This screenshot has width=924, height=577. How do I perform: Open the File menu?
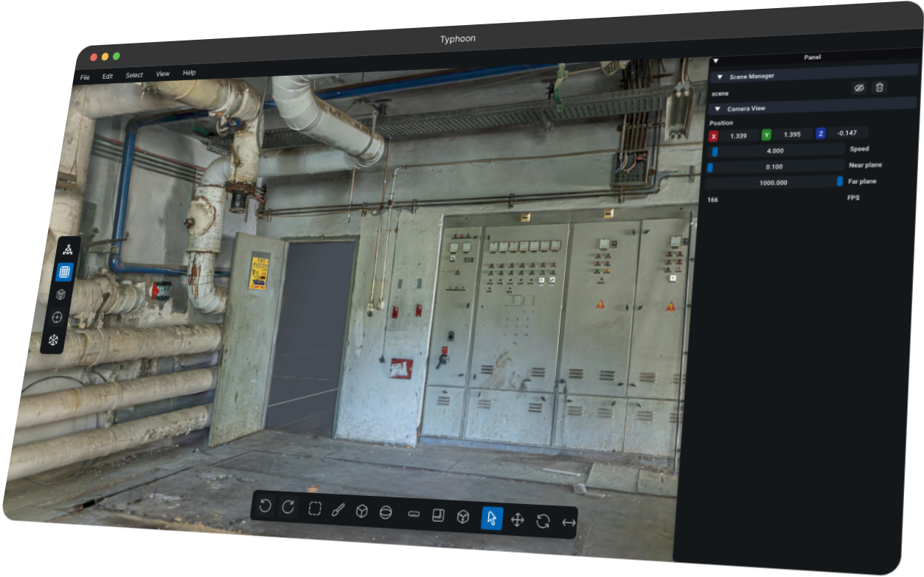click(x=85, y=77)
